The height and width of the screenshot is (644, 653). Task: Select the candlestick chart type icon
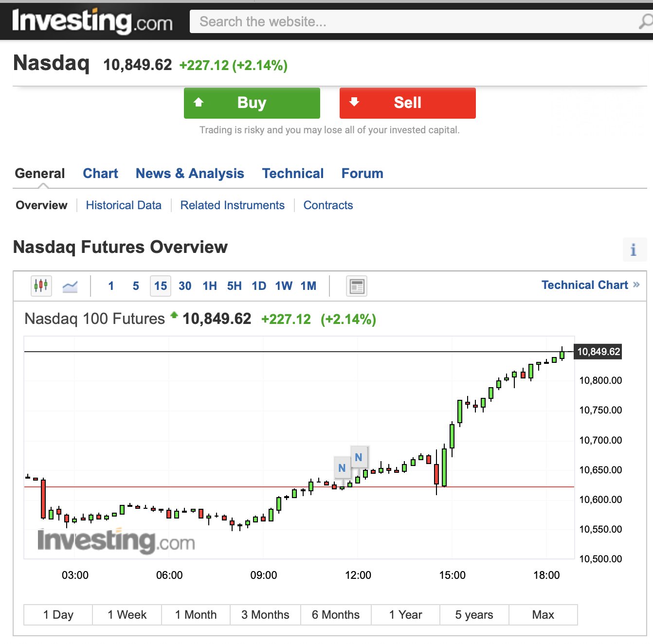click(x=41, y=286)
